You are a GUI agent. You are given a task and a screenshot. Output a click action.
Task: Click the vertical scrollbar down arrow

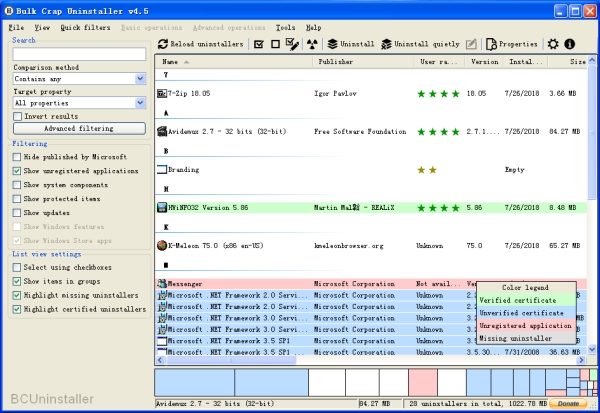[x=592, y=349]
